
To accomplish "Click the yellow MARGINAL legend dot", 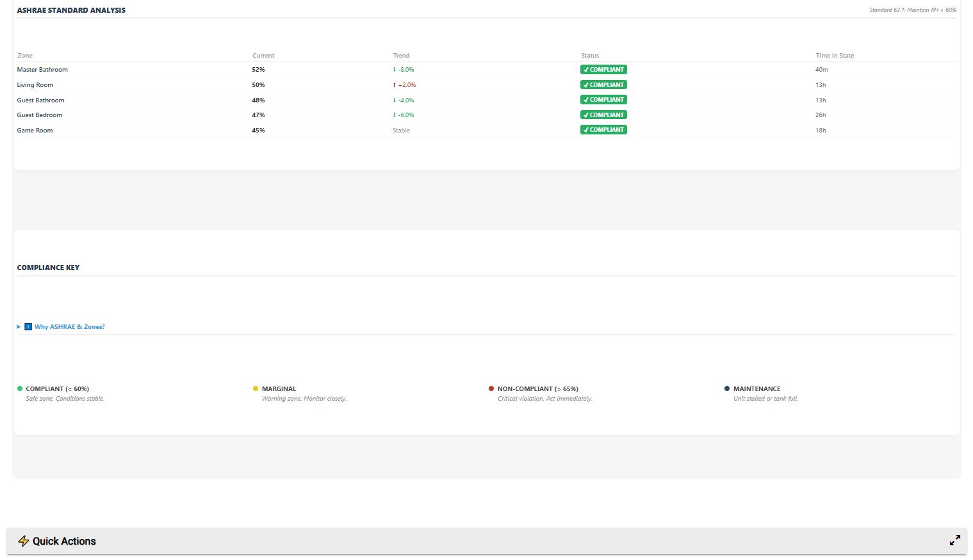I will click(x=256, y=388).
